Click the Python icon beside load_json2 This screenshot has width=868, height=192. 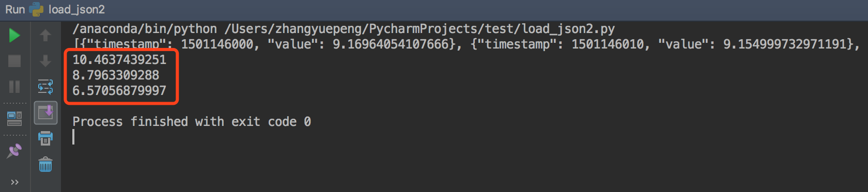click(x=37, y=9)
